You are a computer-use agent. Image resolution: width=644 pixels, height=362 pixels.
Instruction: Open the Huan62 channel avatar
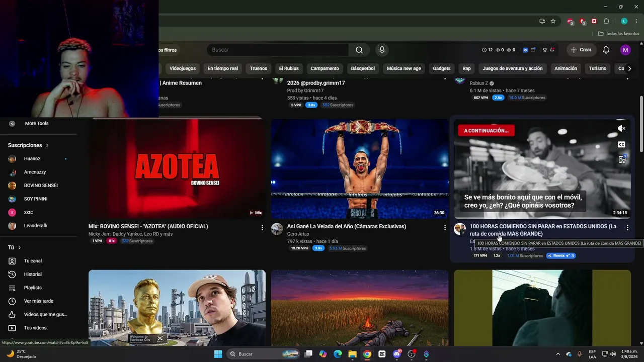coord(12,159)
